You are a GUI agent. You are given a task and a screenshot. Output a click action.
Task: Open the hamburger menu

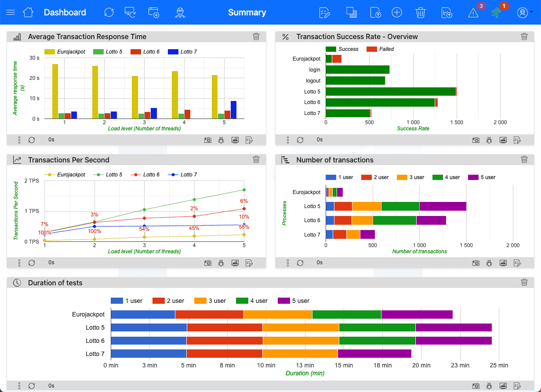(x=11, y=12)
